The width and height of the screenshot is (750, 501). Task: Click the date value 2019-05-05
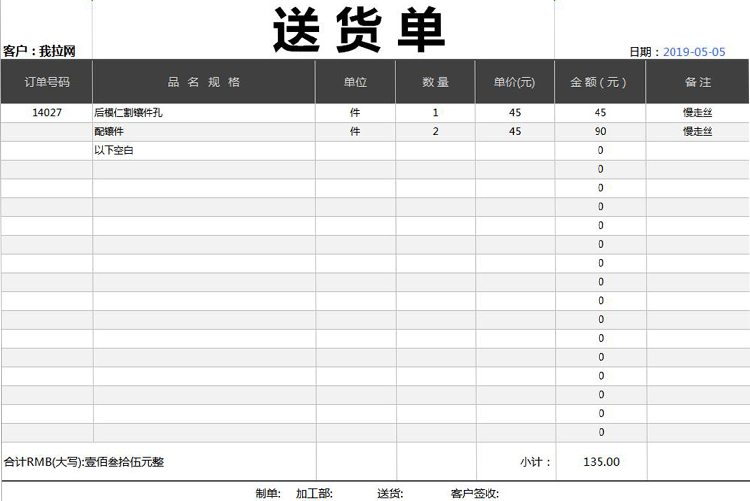point(694,52)
